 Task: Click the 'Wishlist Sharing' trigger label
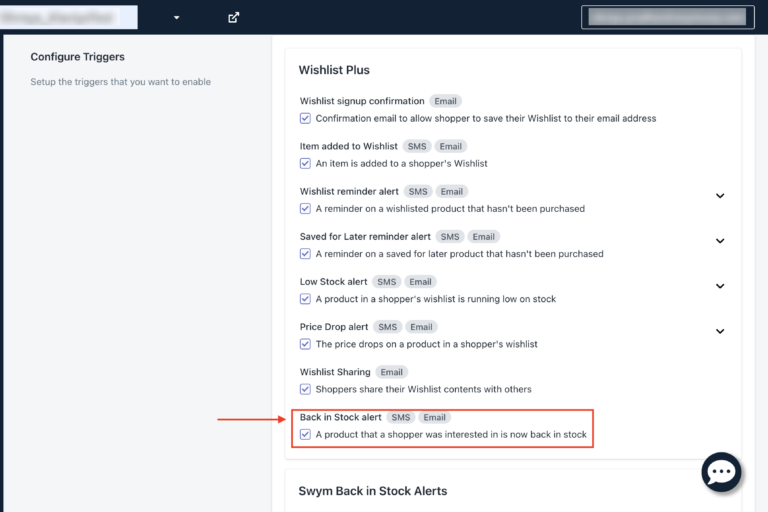335,372
